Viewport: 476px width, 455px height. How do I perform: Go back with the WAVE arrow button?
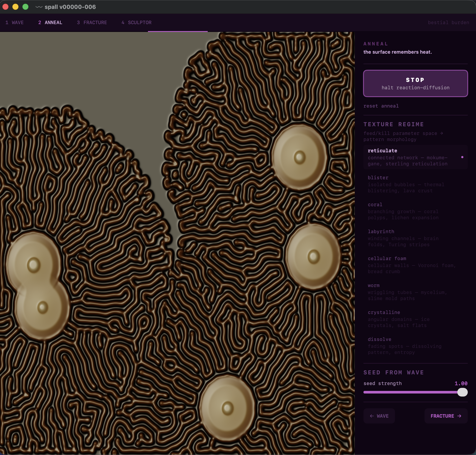[379, 416]
